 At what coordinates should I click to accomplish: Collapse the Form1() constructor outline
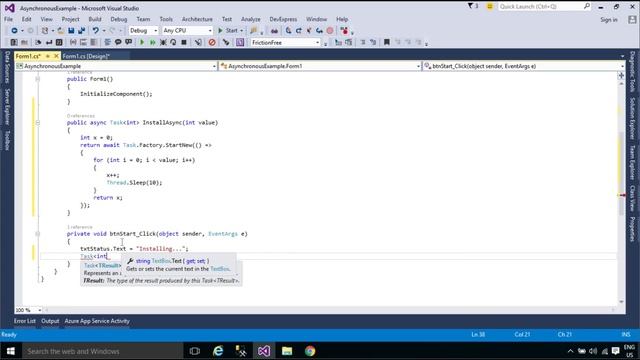[x=38, y=79]
